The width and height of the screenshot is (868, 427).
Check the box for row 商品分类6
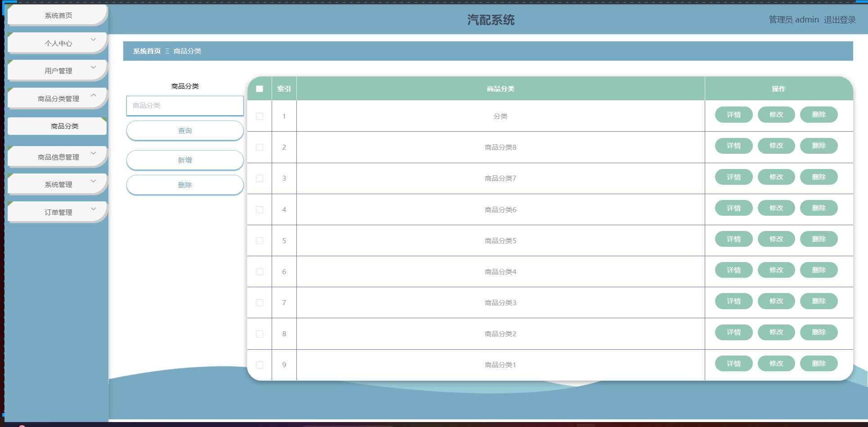(x=260, y=209)
